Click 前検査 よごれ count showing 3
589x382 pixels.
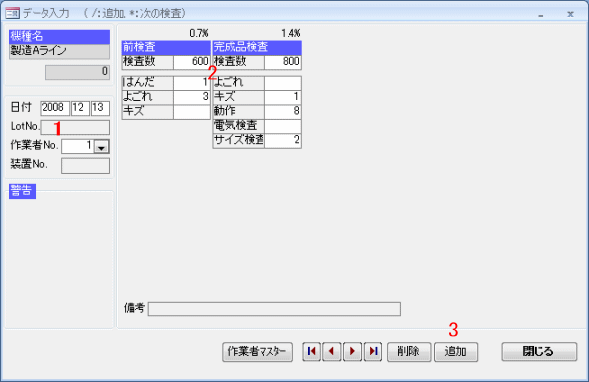click(192, 97)
